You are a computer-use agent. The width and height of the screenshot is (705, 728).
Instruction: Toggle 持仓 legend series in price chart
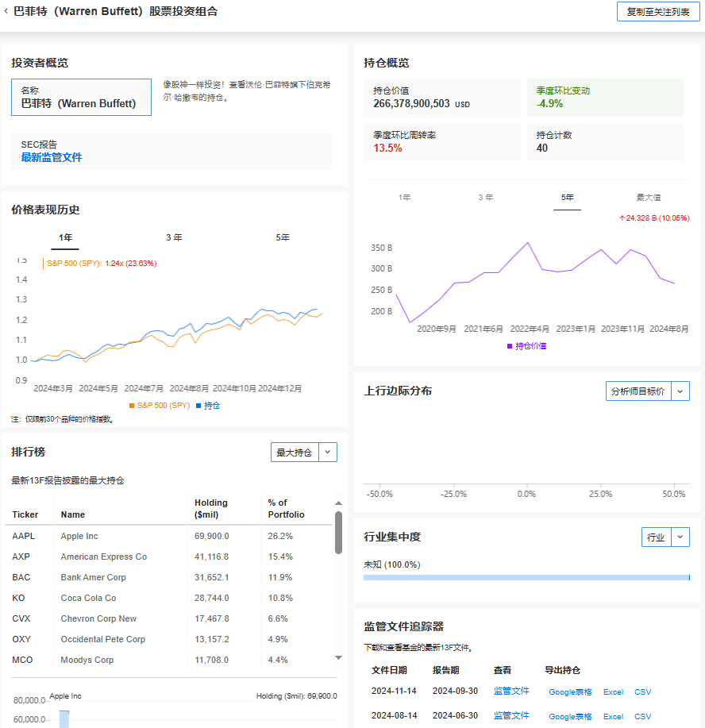pos(208,406)
